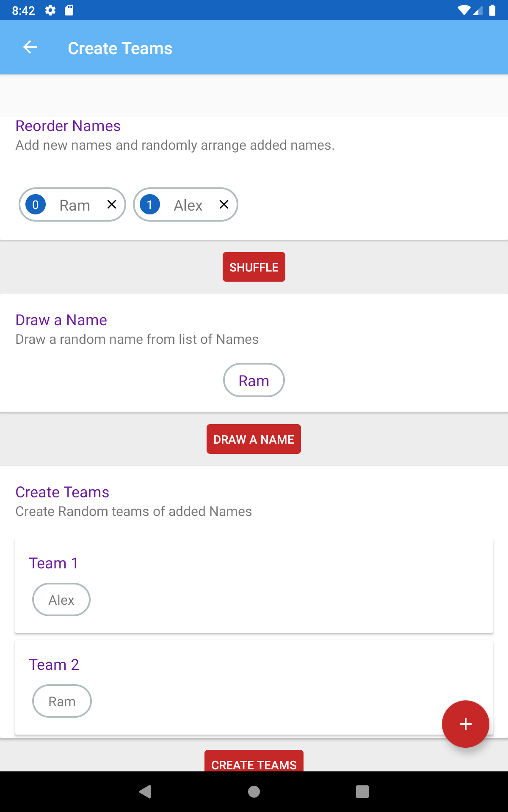The height and width of the screenshot is (812, 508).
Task: Click the DRAW A NAME button
Action: [x=254, y=439]
